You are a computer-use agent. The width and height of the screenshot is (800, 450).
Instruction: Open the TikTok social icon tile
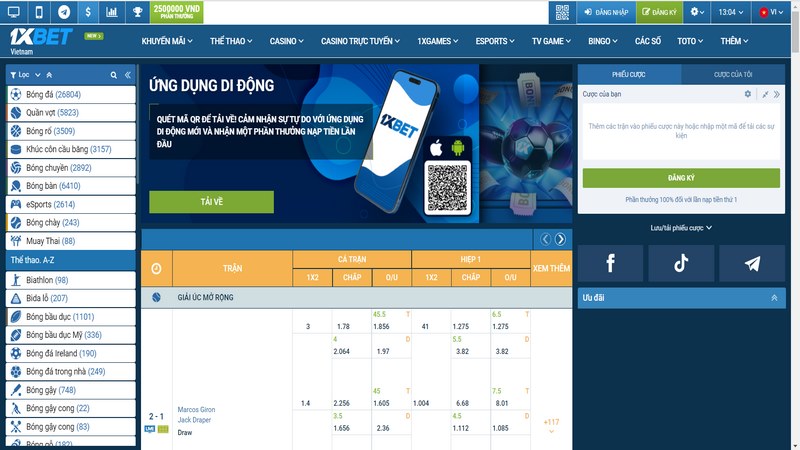[680, 263]
